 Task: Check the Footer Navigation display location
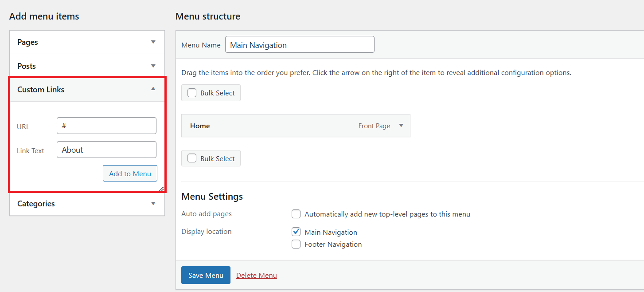click(296, 244)
